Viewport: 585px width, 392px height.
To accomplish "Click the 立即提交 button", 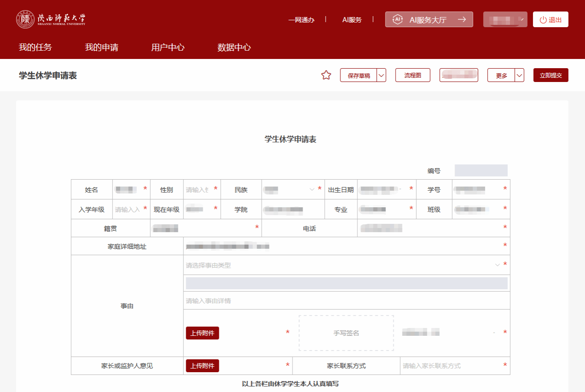I will pyautogui.click(x=550, y=75).
